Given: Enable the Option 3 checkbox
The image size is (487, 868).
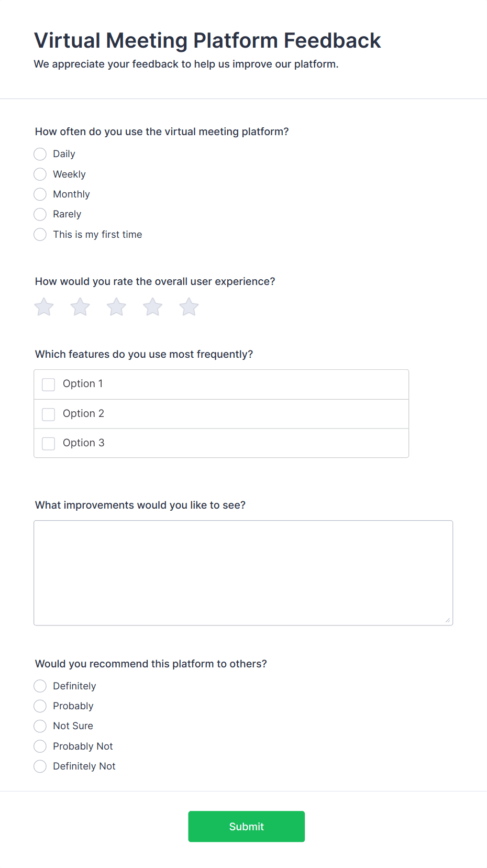Looking at the screenshot, I should pos(48,444).
